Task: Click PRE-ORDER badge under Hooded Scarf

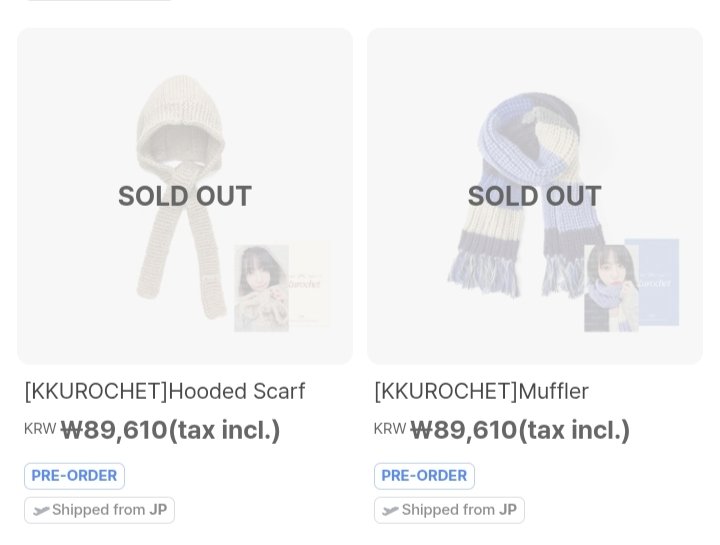Action: [74, 476]
